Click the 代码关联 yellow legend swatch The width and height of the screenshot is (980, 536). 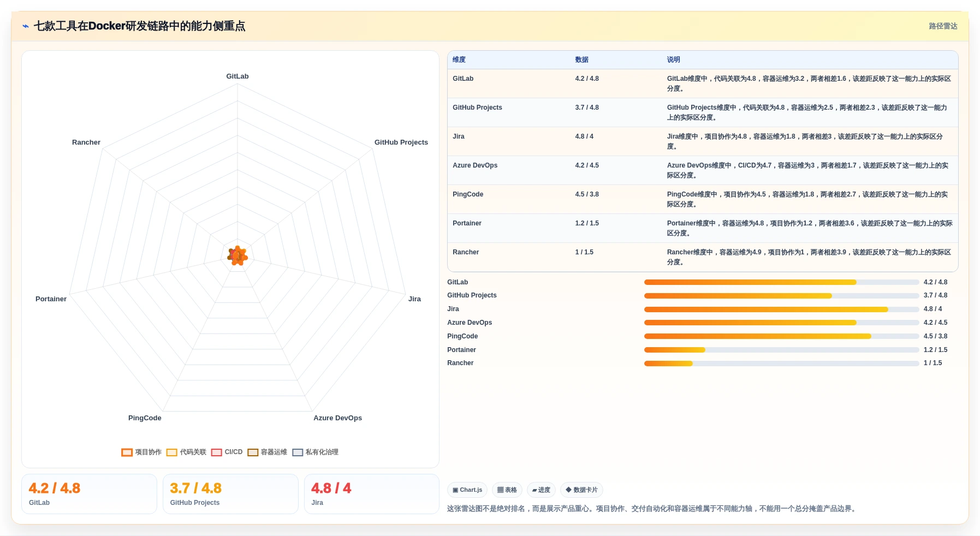tap(171, 452)
